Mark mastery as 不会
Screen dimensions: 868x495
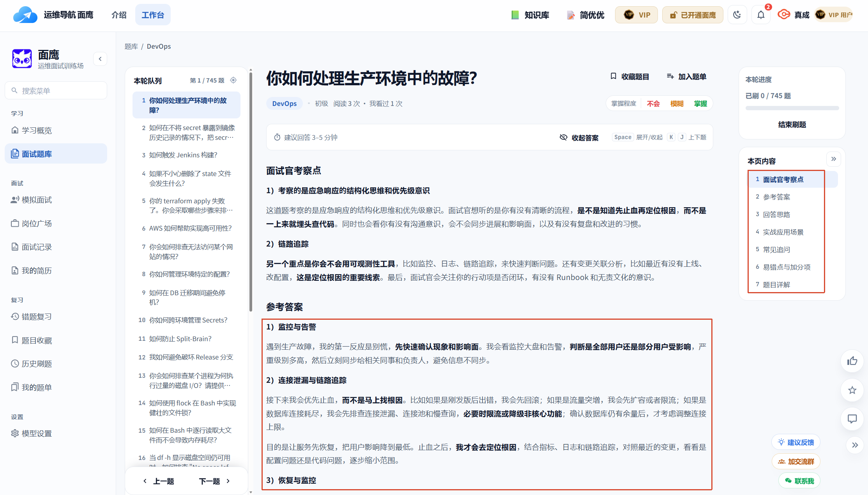pos(653,104)
